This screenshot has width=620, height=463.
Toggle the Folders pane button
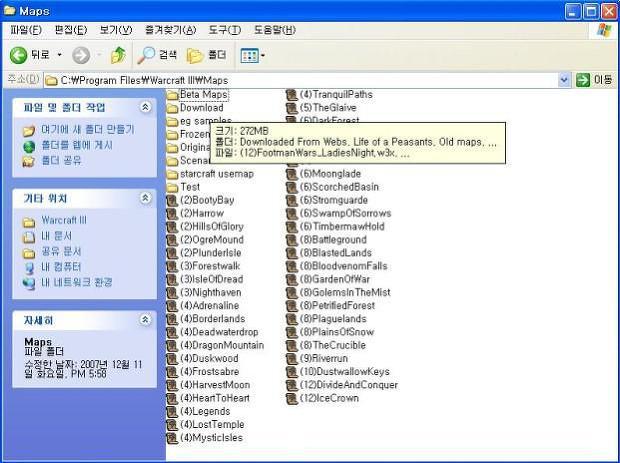click(206, 55)
